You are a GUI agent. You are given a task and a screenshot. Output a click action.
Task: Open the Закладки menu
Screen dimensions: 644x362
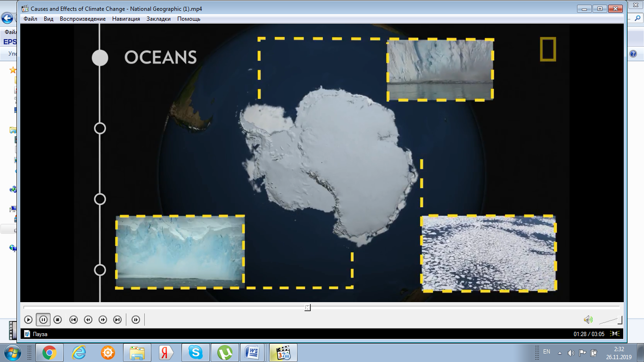tap(158, 19)
